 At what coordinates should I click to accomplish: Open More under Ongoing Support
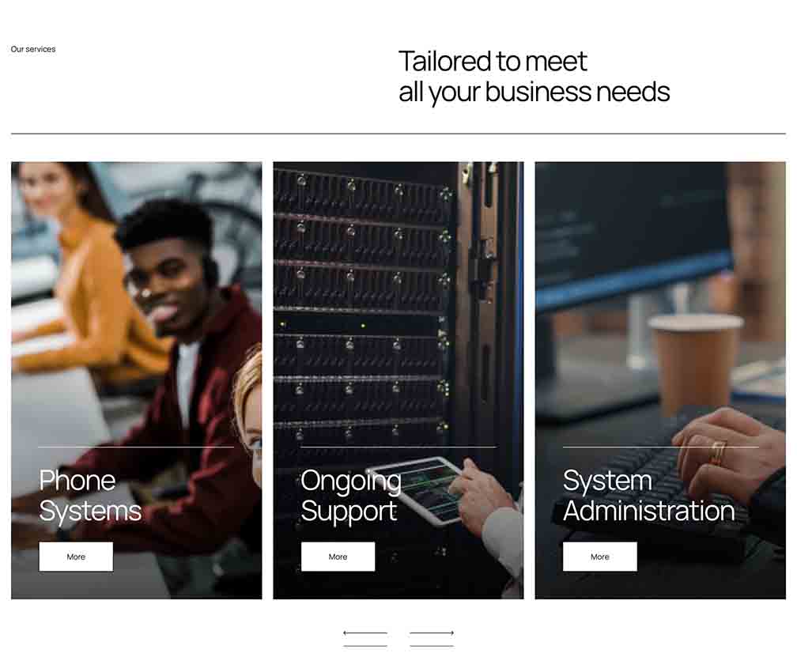pyautogui.click(x=338, y=557)
